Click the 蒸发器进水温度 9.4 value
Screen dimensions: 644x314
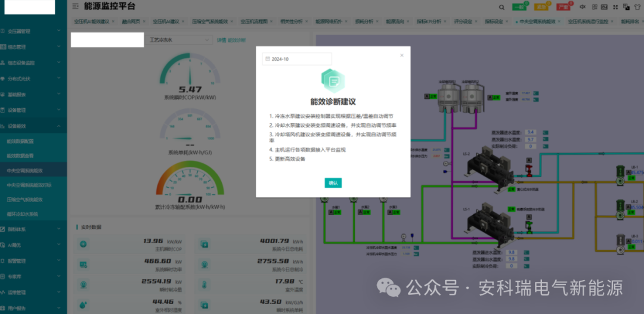coord(531,133)
